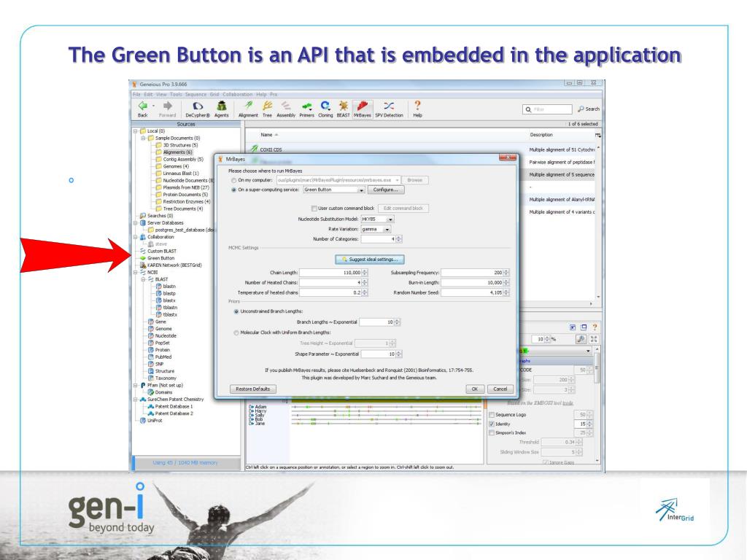Select Patent Database 1 in Sources
747x560 pixels.
tap(174, 406)
